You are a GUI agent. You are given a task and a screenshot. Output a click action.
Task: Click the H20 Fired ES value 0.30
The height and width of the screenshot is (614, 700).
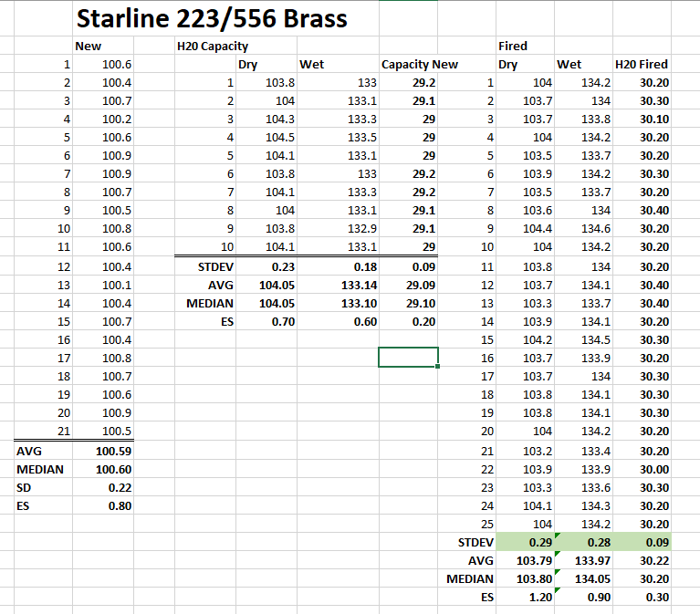coord(642,597)
